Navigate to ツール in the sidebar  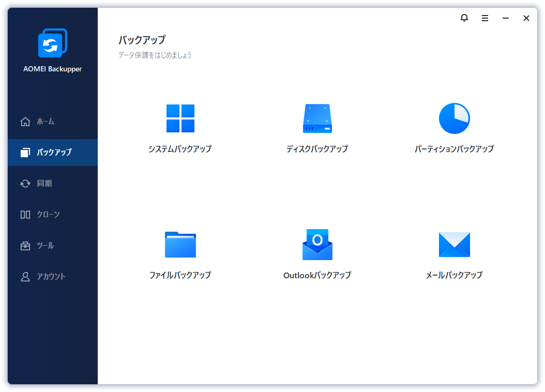click(x=45, y=246)
